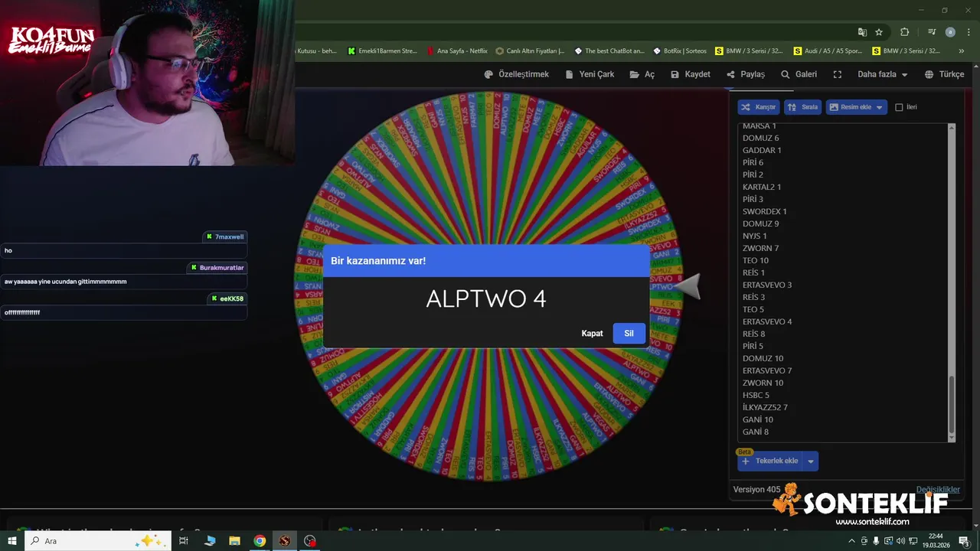This screenshot has height=551, width=980.
Task: Open the BotRix | Sorteos bookmark
Action: [680, 51]
